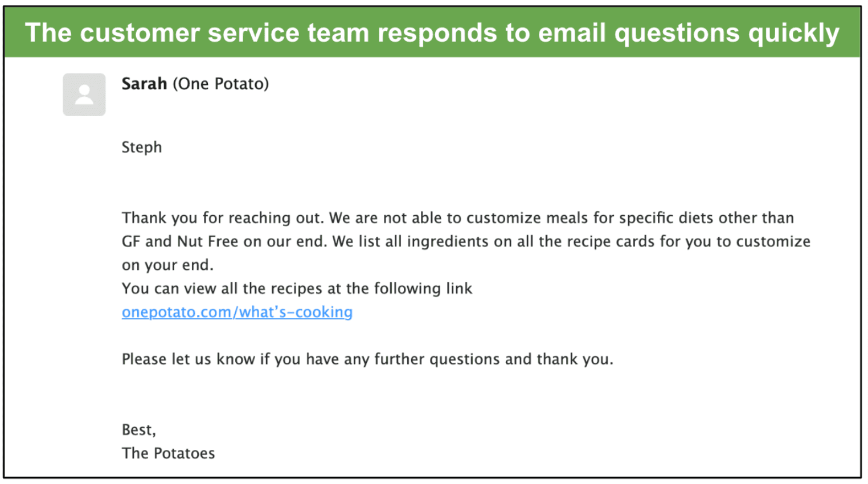Image resolution: width=868 pixels, height=484 pixels.
Task: Click the gray sender avatar placeholder icon
Action: 84,95
